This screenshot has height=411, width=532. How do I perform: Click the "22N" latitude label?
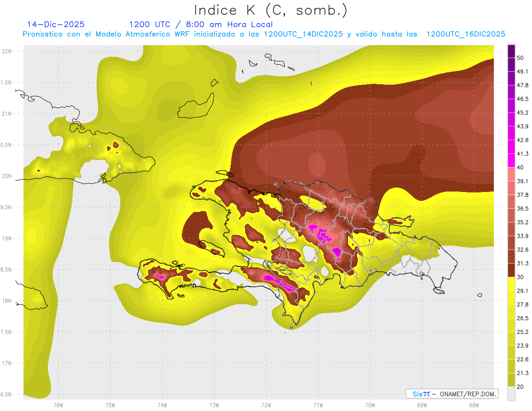(7, 51)
